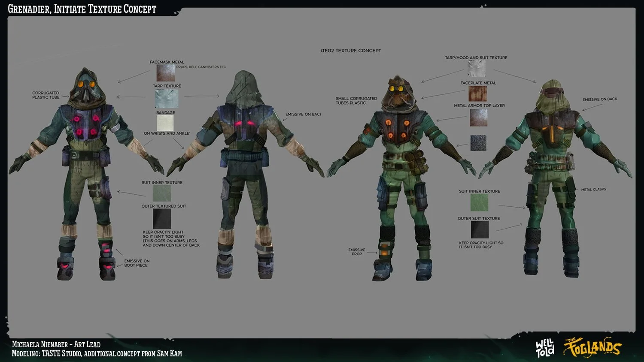The width and height of the screenshot is (644, 362).
Task: Click 'KEEP OPACITY LIGHT SO IT ISN'T TOO BUSY' note mentioning arms, legs
Action: pyautogui.click(x=171, y=238)
